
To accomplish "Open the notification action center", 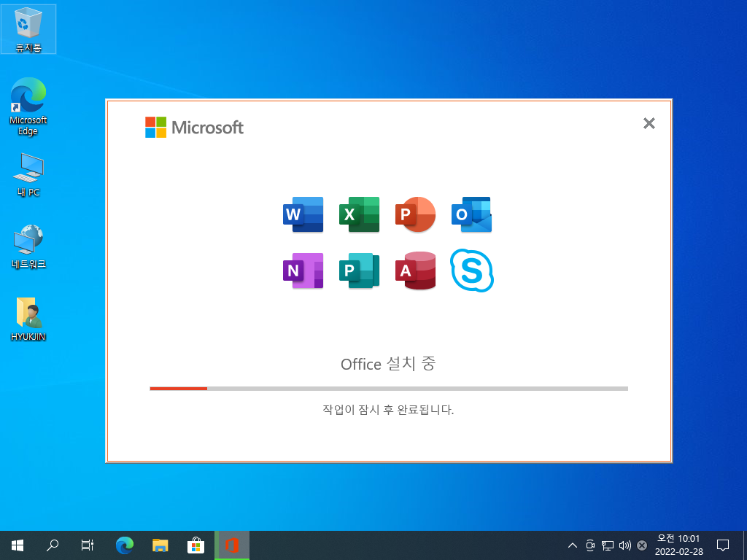I will click(x=723, y=545).
